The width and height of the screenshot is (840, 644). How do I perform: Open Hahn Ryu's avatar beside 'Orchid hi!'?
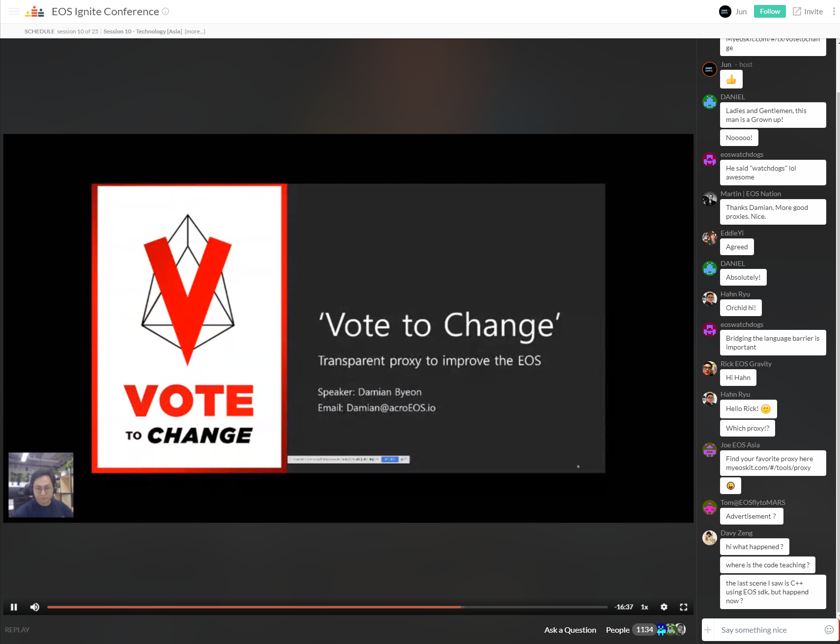[x=709, y=299]
